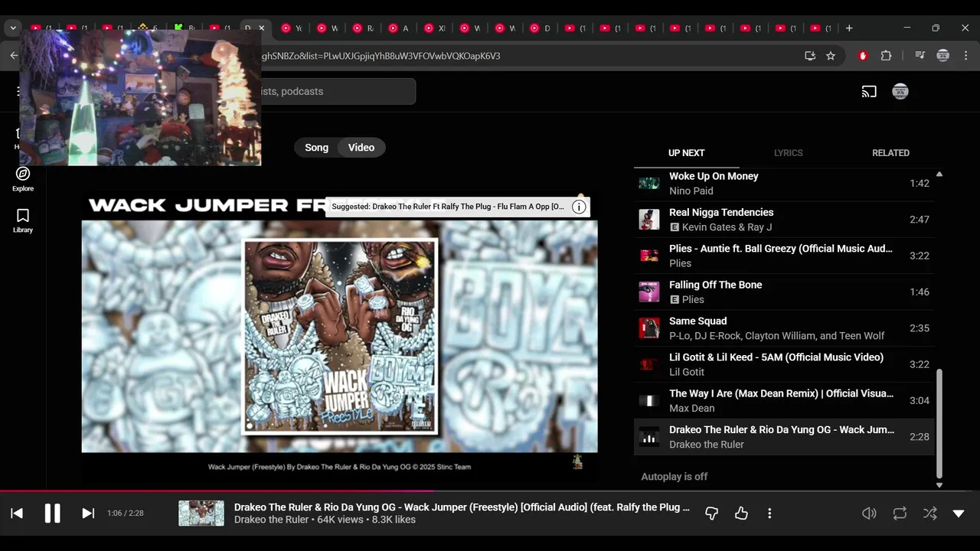Collapse the player page with down arrow

coord(959,514)
